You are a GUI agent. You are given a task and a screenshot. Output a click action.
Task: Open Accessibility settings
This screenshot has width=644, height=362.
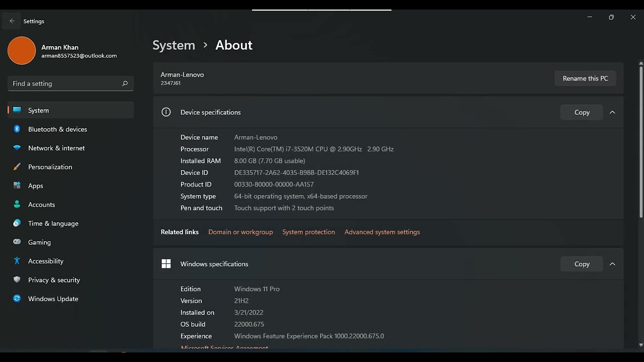click(x=71, y=261)
